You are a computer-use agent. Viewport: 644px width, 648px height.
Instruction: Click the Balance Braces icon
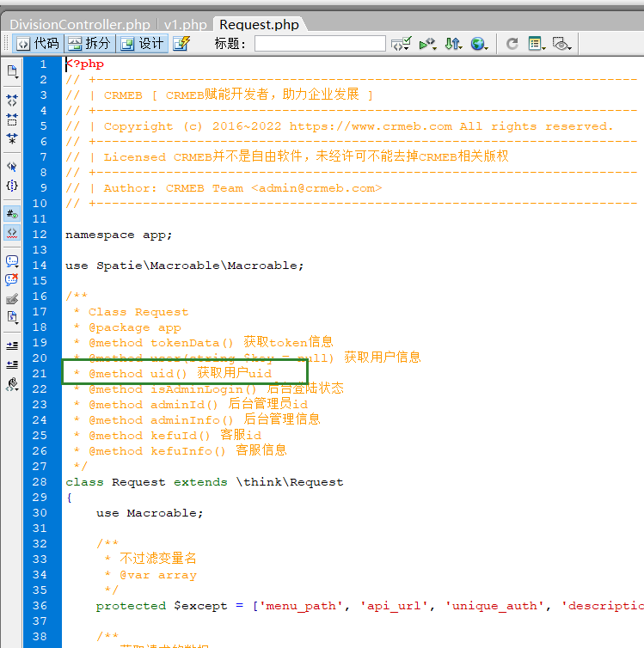(12, 186)
